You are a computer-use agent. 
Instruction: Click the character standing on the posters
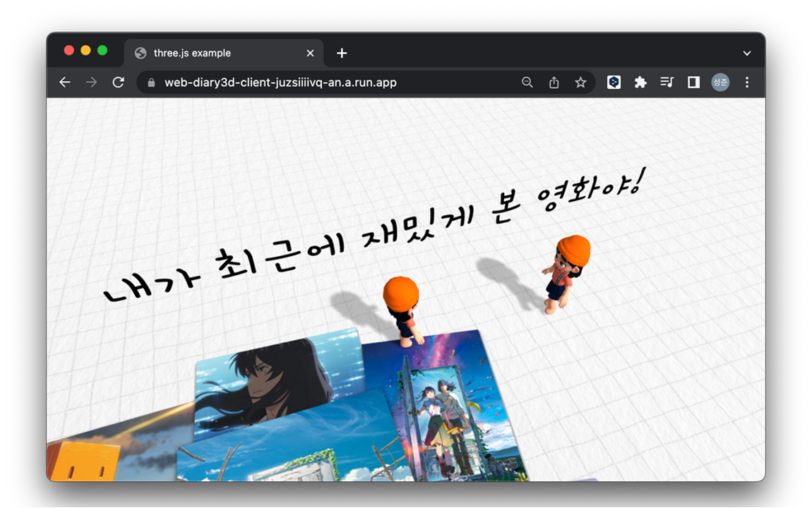(403, 310)
